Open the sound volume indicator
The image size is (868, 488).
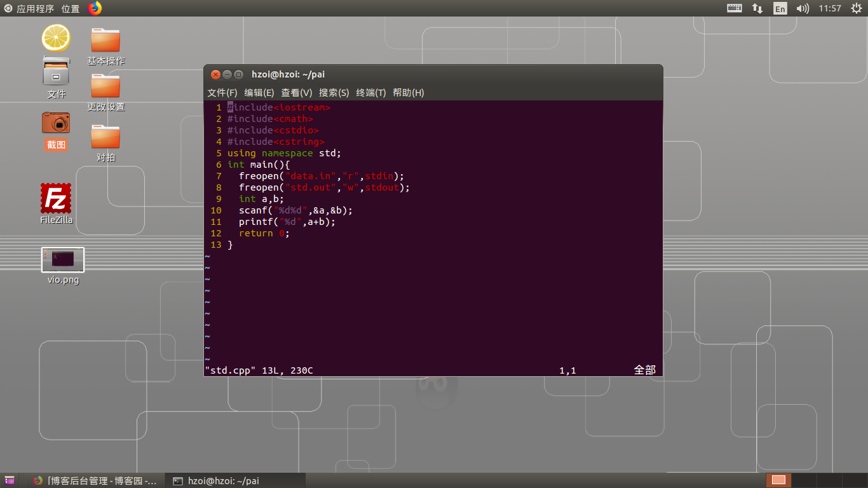click(x=803, y=8)
